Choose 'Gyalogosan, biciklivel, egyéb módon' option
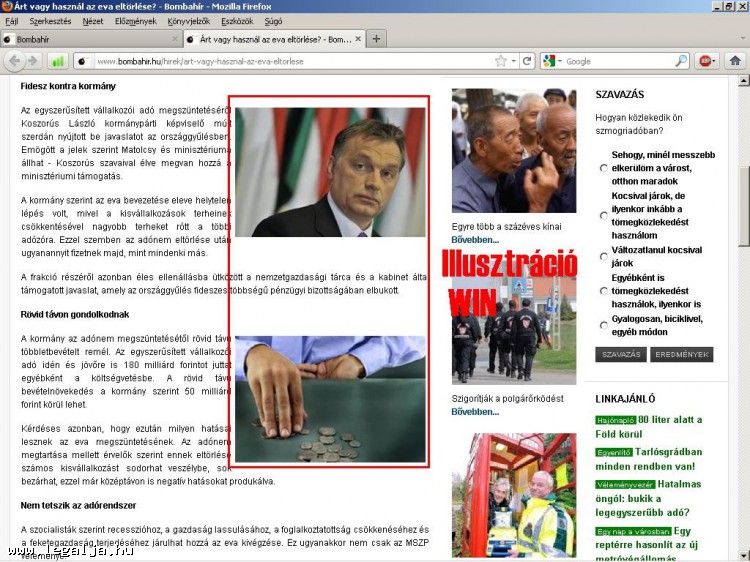 pos(603,324)
